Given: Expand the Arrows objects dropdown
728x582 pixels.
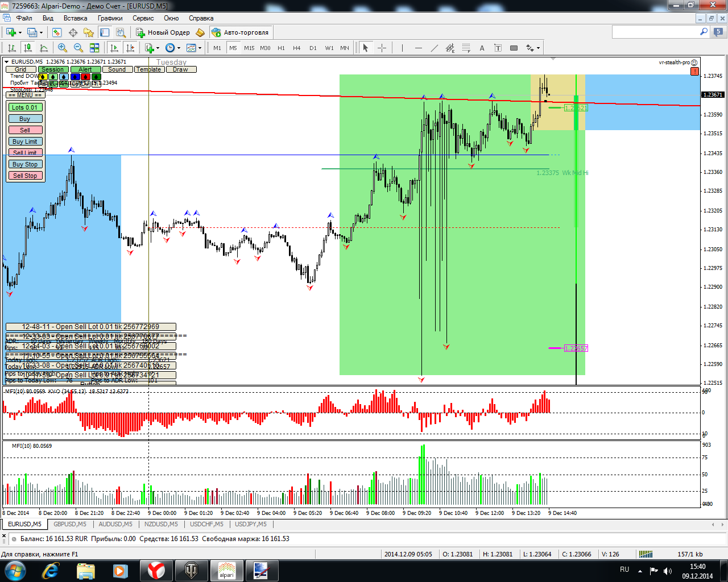Looking at the screenshot, I should (x=538, y=48).
